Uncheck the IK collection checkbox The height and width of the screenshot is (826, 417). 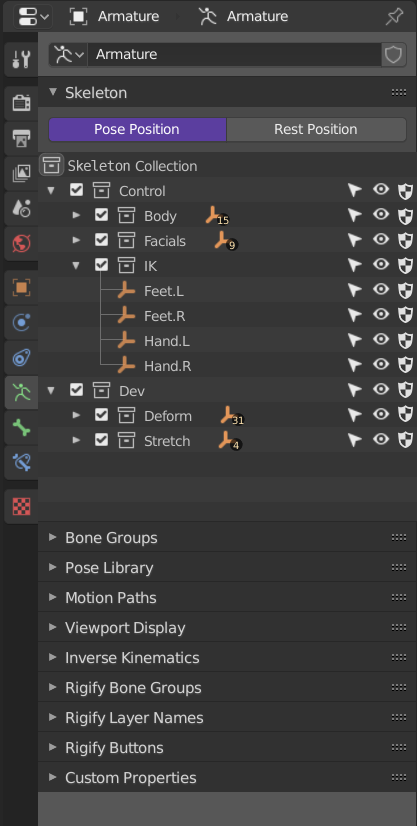tap(102, 265)
